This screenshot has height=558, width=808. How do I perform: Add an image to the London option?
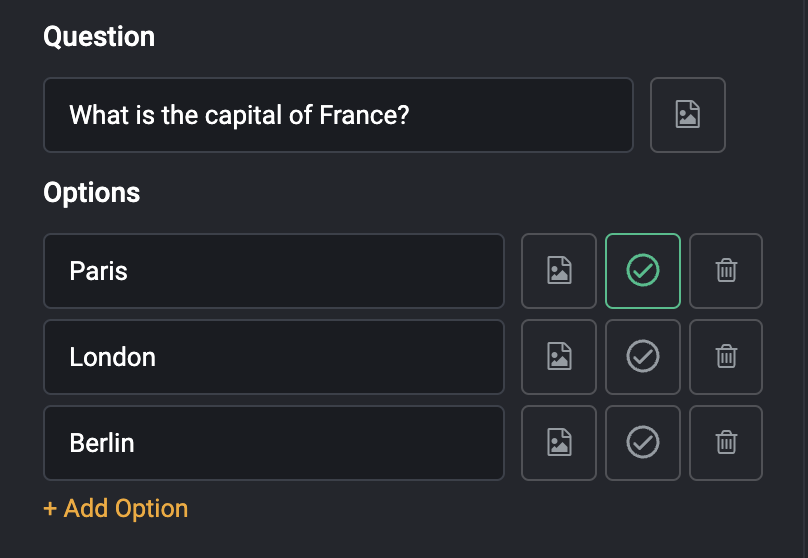point(559,357)
